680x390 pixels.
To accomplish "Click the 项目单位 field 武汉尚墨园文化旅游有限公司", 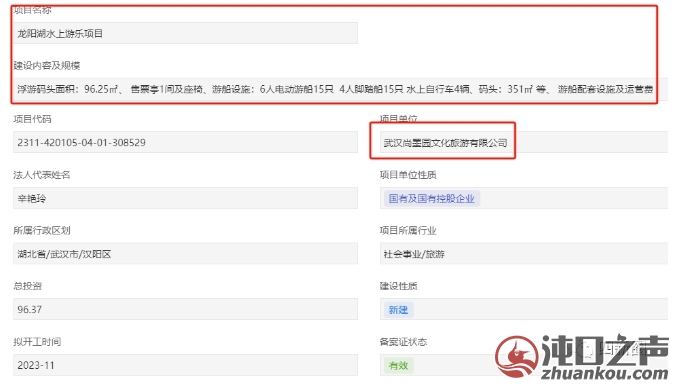I will (524, 142).
